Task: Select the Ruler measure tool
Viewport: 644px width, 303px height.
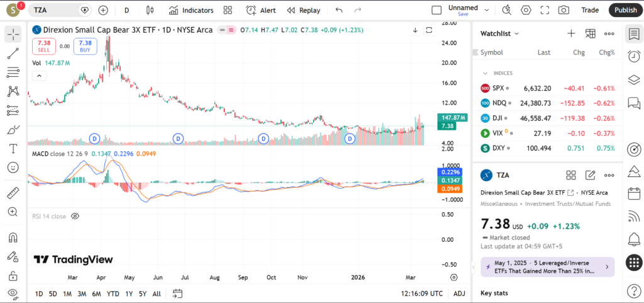Action: pos(13,193)
